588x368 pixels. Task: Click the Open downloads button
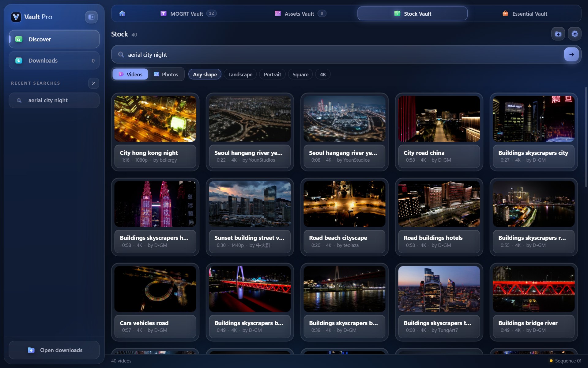coord(54,350)
